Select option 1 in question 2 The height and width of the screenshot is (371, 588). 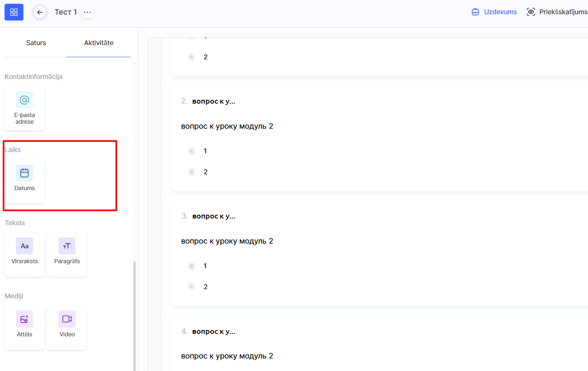[191, 151]
